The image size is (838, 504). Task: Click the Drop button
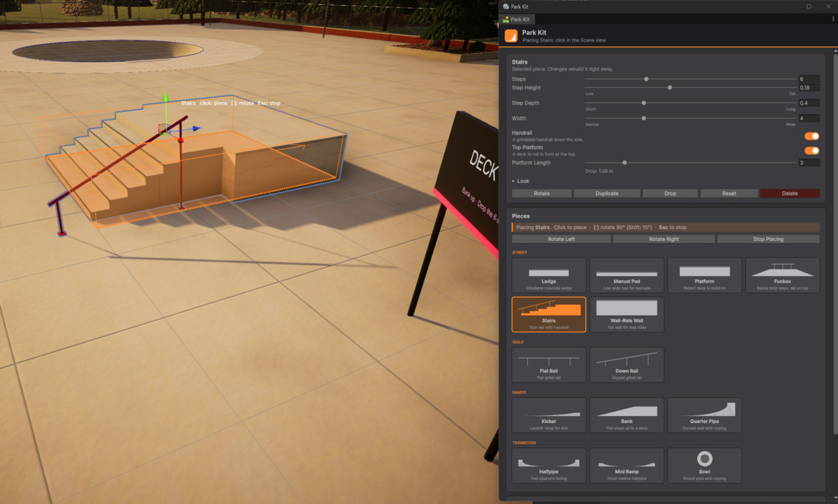[670, 193]
